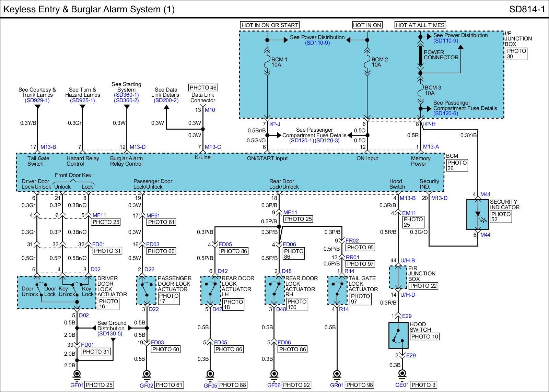Click the Power Connector black bar
This screenshot has height=392, width=549.
[420, 55]
